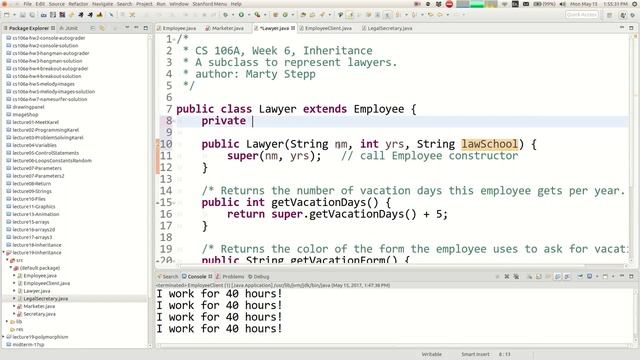This screenshot has height=360, width=640.
Task: Toggle Pin Console button
Action: coord(580,276)
